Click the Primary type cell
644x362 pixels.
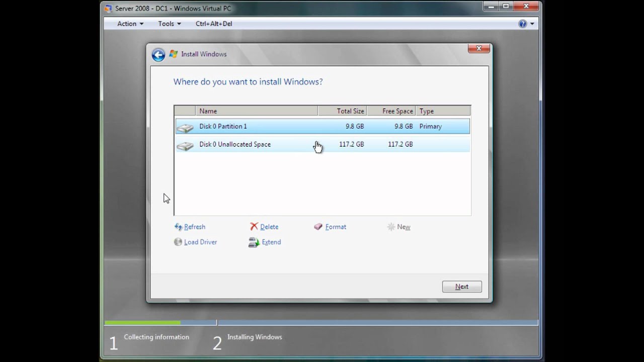tap(430, 126)
